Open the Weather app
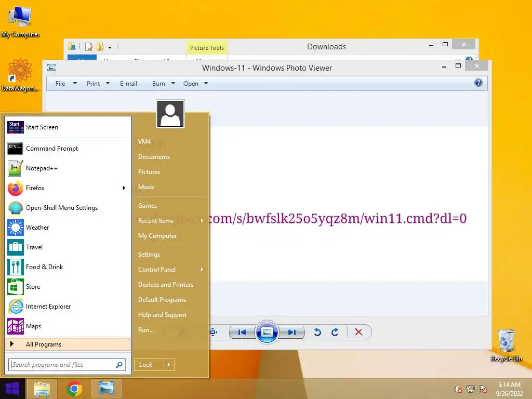This screenshot has width=532, height=399. point(68,228)
